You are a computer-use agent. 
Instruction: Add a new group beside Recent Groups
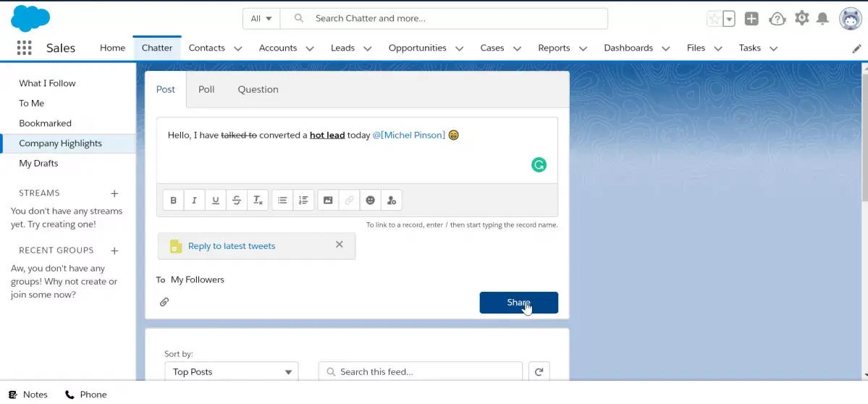114,251
